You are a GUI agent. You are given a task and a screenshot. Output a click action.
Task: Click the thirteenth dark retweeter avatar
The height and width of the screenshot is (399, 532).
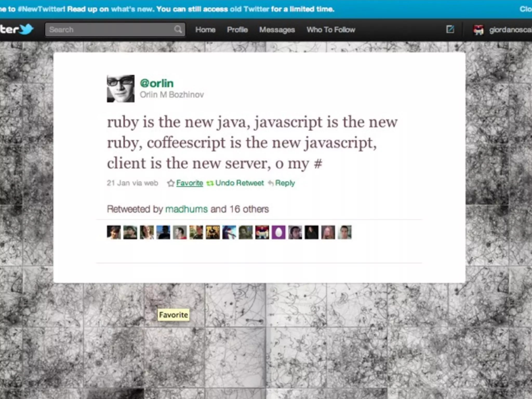click(311, 232)
